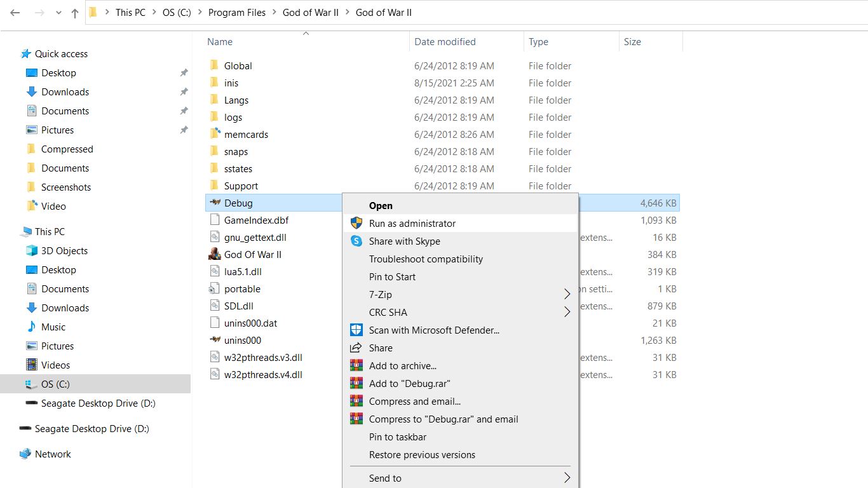Sort files by Date modified column header
The width and height of the screenshot is (868, 488).
(x=445, y=42)
